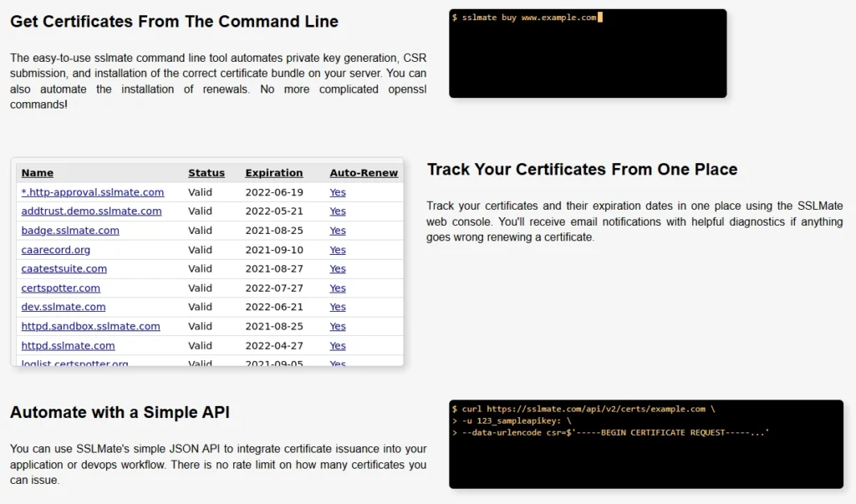Open the *.http-approval.sslmate.com certificate link
Viewport: 856px width, 504px height.
coord(92,192)
